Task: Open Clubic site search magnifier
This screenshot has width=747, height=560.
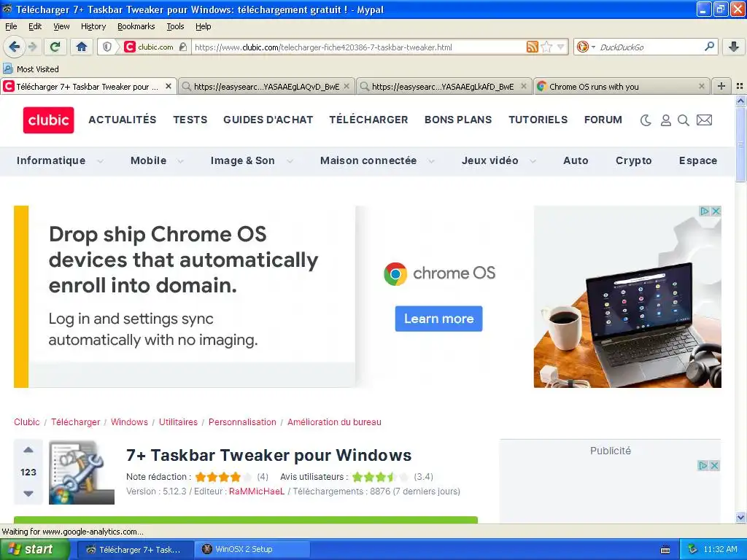Action: click(683, 120)
